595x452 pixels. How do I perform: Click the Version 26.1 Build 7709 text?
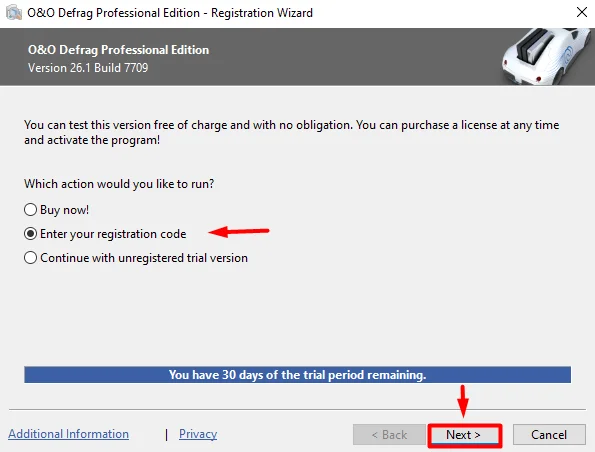click(88, 68)
